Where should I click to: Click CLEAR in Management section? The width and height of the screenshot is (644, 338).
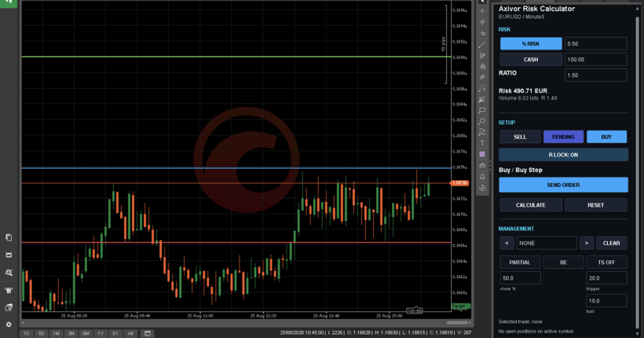click(611, 243)
